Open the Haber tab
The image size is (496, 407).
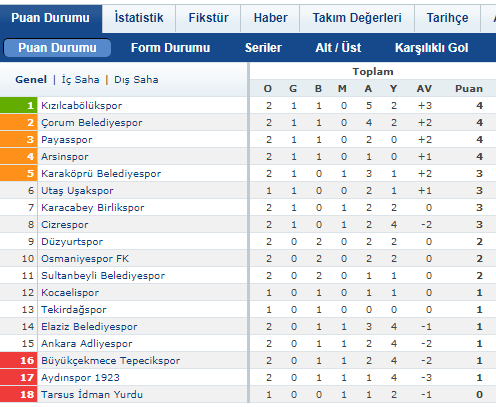point(270,18)
